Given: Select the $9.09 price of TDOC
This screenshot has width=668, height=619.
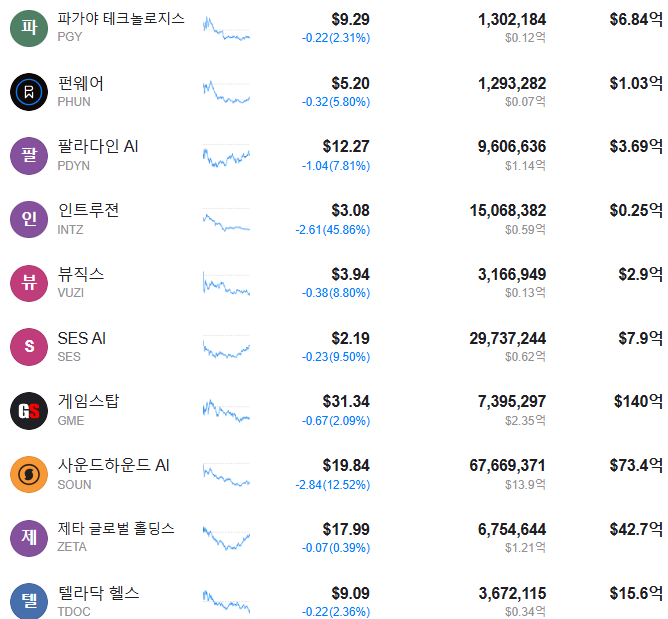Looking at the screenshot, I should coord(351,593).
